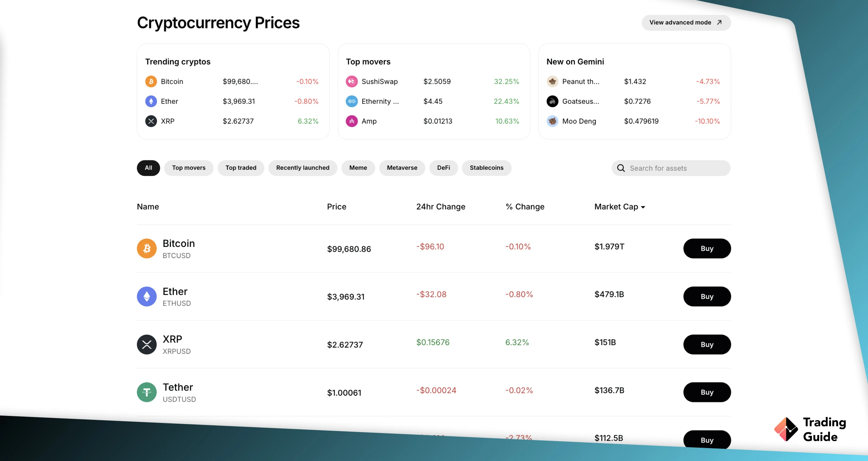Screen dimensions: 868x461
Task: Click the search magnifier icon
Action: pos(621,168)
